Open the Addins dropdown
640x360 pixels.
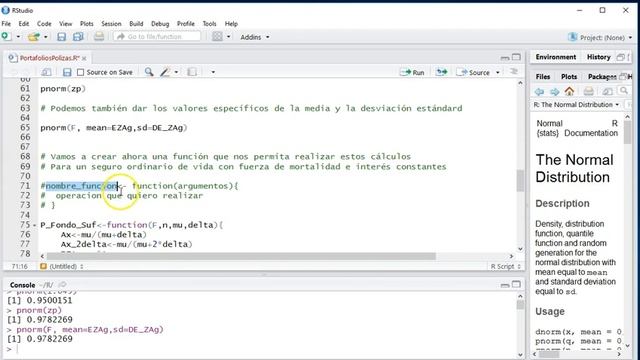[255, 37]
